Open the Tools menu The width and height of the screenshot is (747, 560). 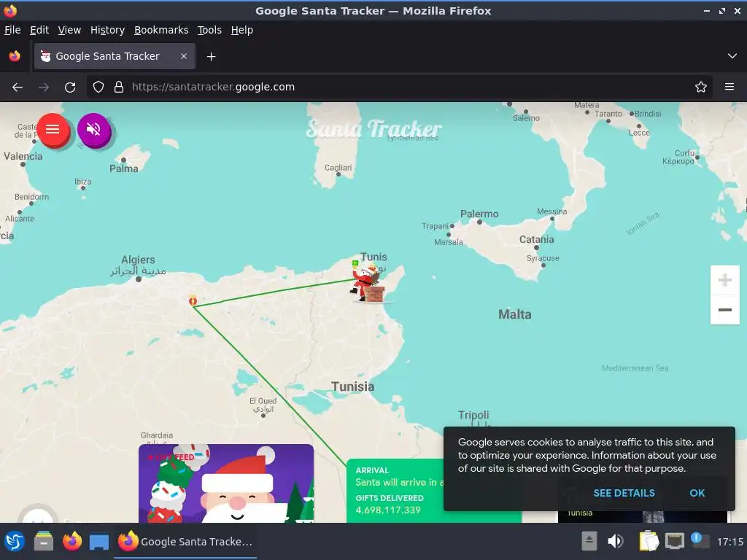pyautogui.click(x=209, y=30)
